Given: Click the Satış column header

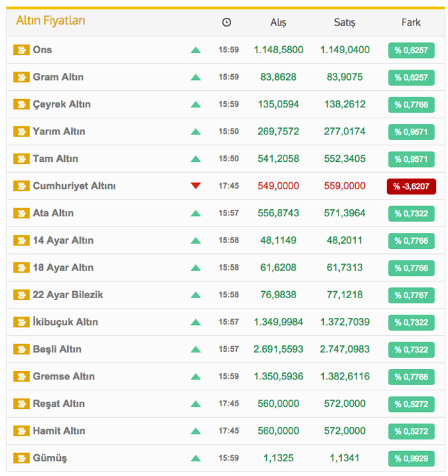Looking at the screenshot, I should [344, 22].
